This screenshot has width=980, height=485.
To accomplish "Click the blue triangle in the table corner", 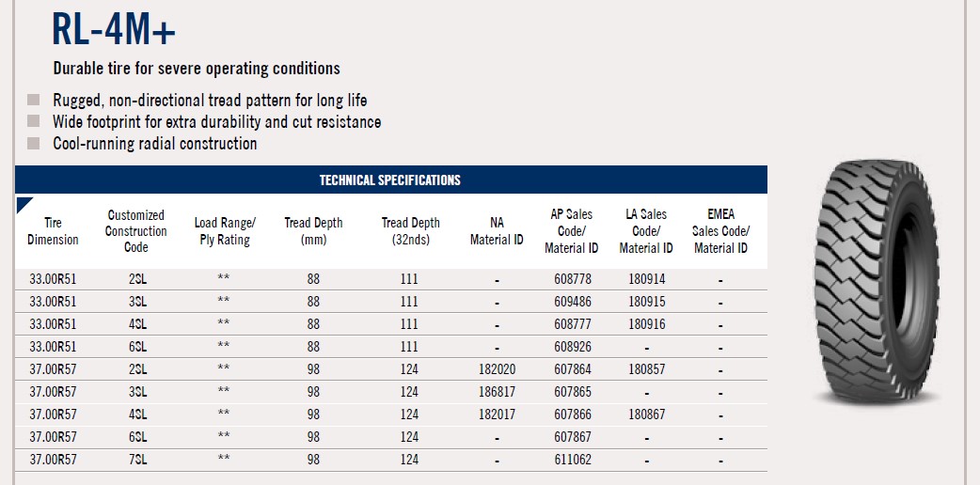I will (x=24, y=203).
